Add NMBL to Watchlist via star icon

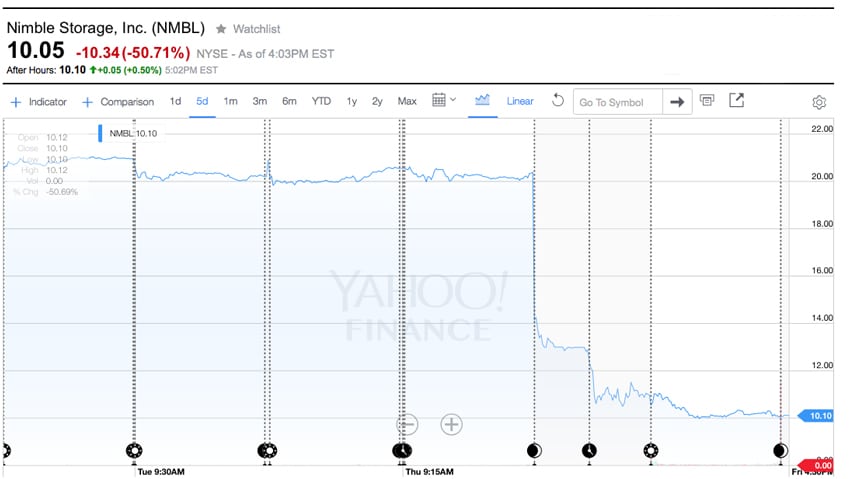coord(221,29)
